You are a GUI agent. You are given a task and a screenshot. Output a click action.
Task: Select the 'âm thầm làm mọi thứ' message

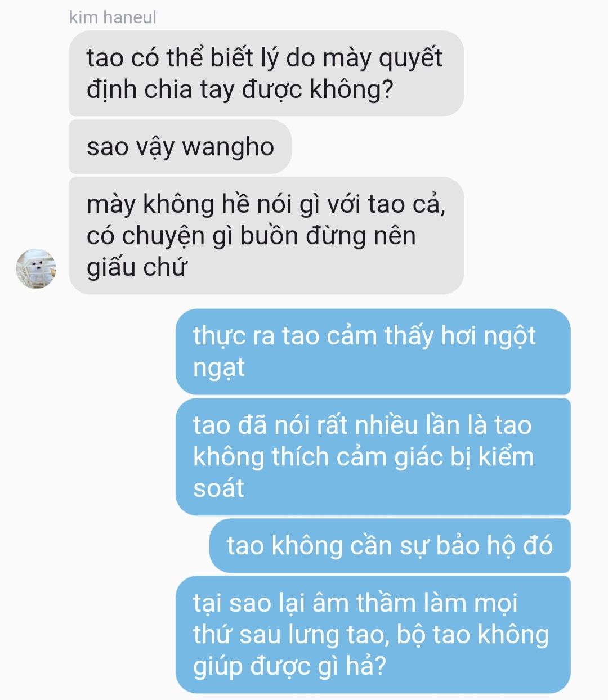pyautogui.click(x=373, y=634)
